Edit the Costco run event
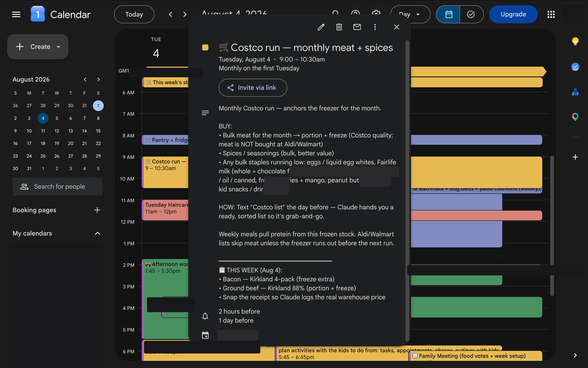 tap(321, 27)
